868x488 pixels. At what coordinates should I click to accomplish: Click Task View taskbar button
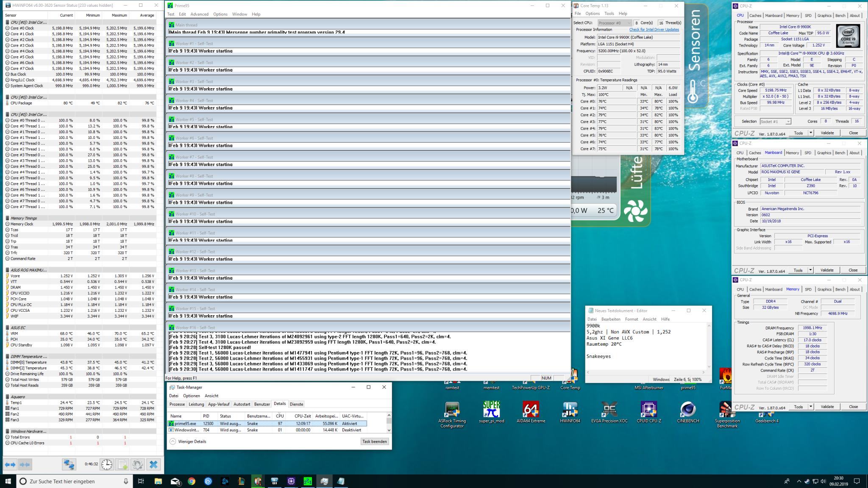coord(141,481)
